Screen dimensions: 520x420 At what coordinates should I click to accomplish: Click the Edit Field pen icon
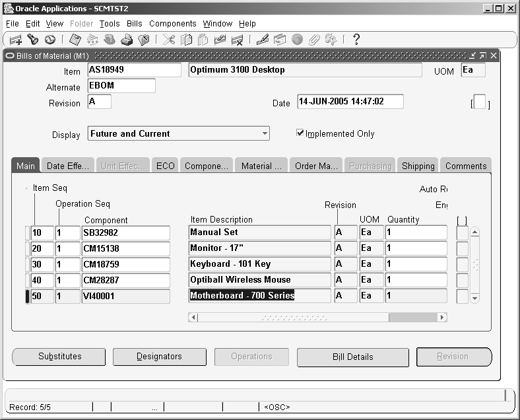click(x=263, y=40)
